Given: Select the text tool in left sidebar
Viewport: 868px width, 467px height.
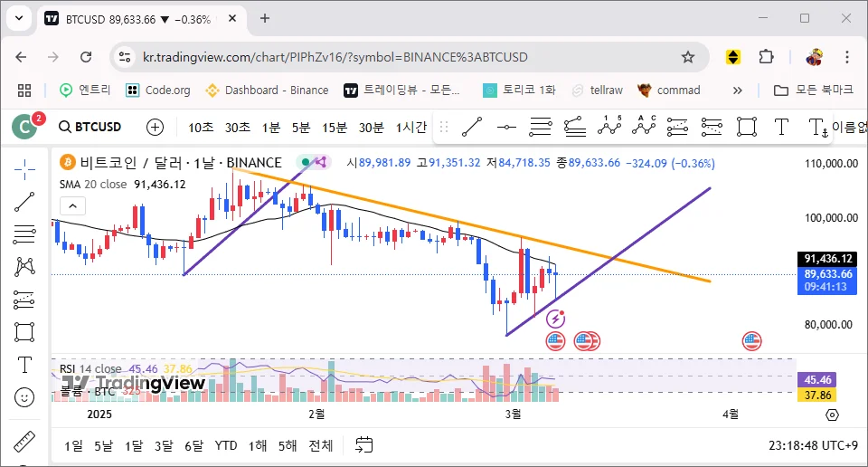Looking at the screenshot, I should pyautogui.click(x=24, y=365).
